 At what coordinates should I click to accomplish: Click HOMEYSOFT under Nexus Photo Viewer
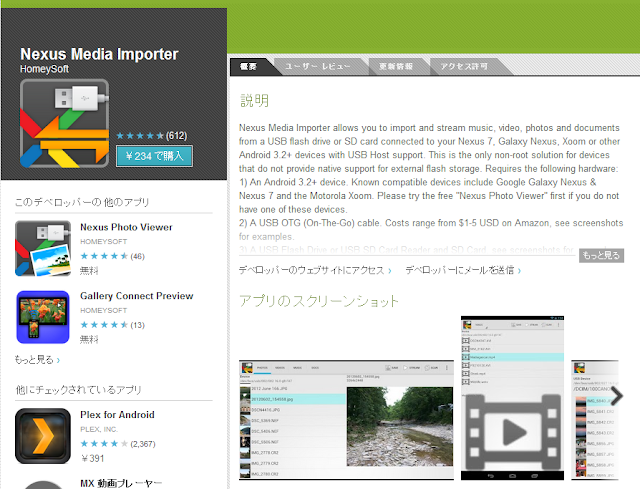click(103, 242)
